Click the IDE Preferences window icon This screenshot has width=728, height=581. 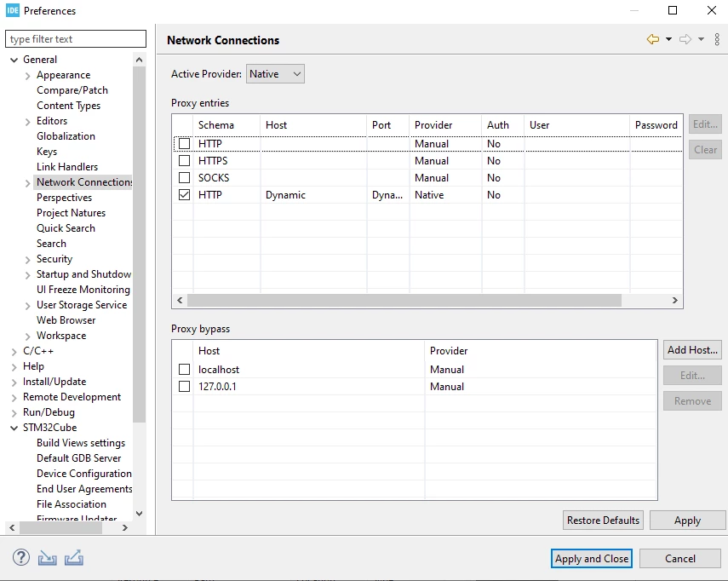tap(13, 10)
